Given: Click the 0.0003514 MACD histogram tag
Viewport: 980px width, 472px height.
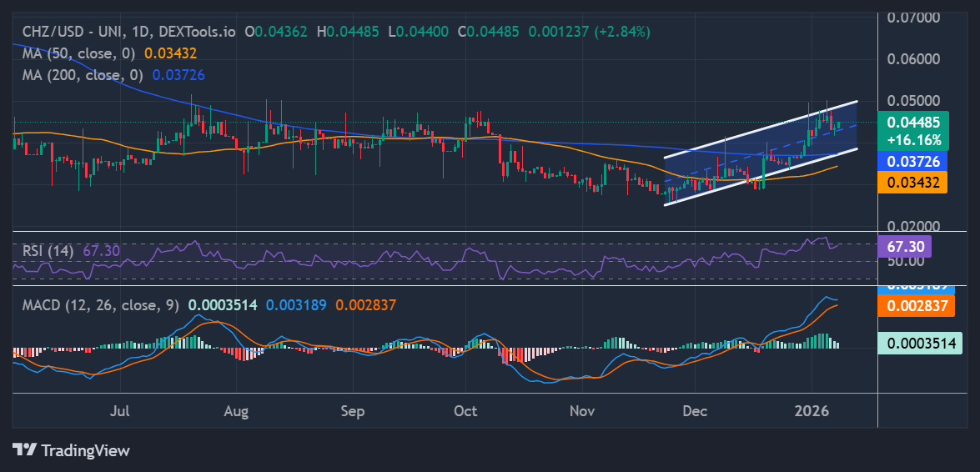Looking at the screenshot, I should point(920,343).
